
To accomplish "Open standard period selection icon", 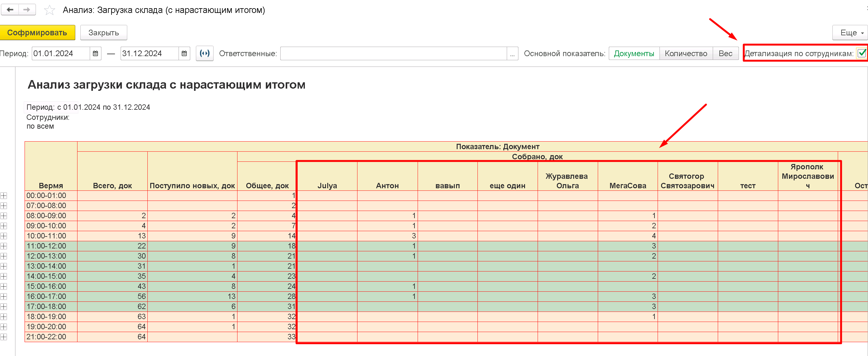I will coord(204,53).
